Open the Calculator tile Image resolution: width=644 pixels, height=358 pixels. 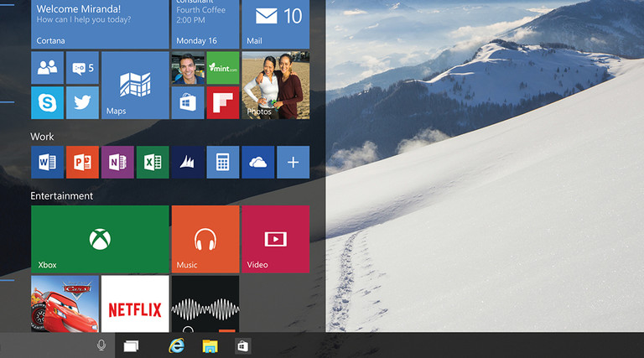tap(223, 162)
